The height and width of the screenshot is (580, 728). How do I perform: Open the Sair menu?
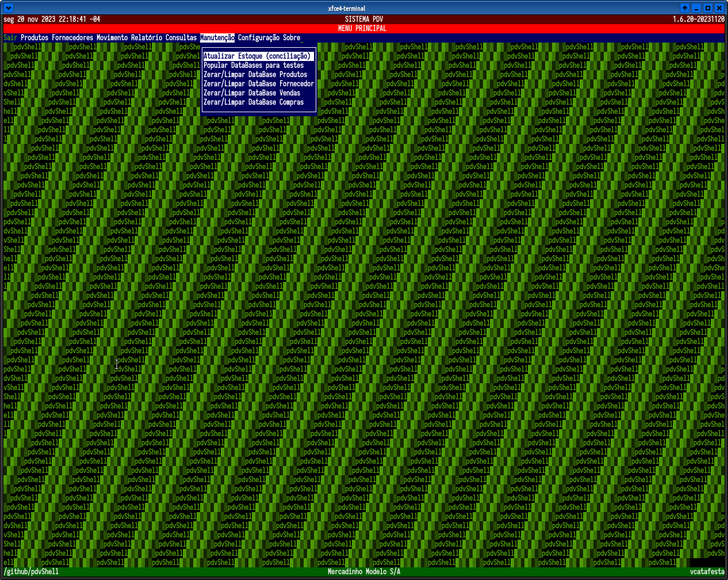click(10, 37)
